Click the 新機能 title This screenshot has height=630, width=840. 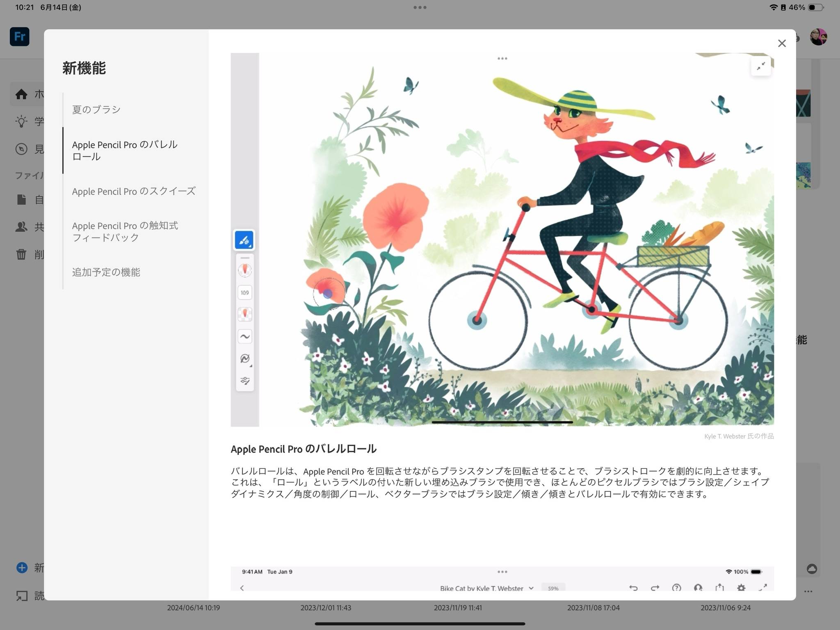(84, 68)
